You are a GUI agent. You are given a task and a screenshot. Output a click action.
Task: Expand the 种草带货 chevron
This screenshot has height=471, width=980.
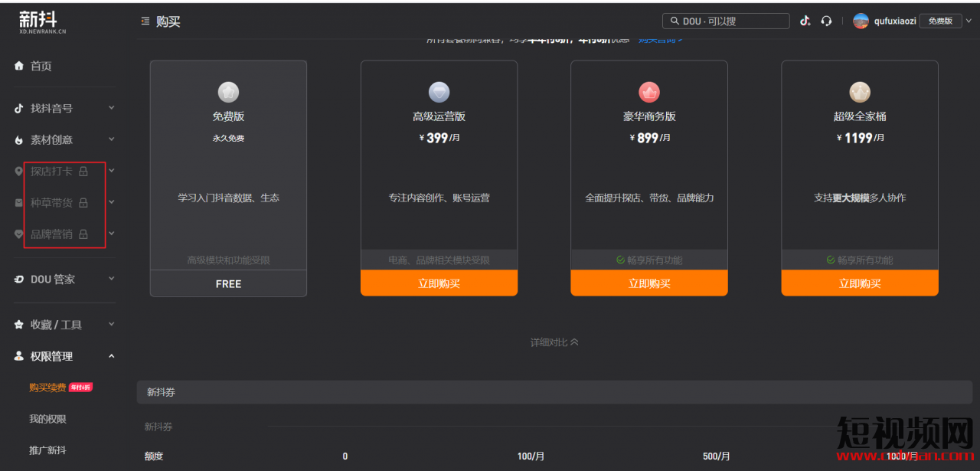click(x=112, y=202)
